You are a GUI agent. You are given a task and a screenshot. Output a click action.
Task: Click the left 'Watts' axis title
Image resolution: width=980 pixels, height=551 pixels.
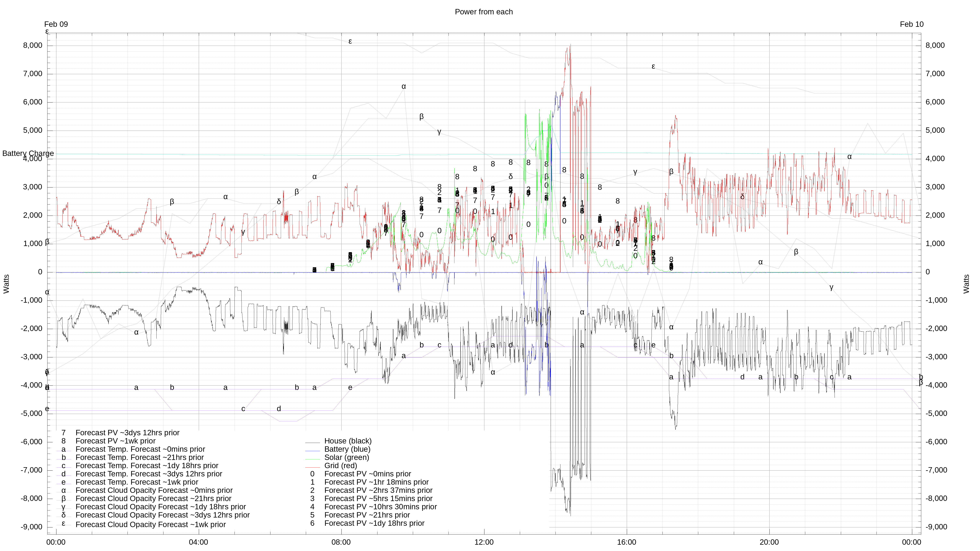(x=6, y=284)
